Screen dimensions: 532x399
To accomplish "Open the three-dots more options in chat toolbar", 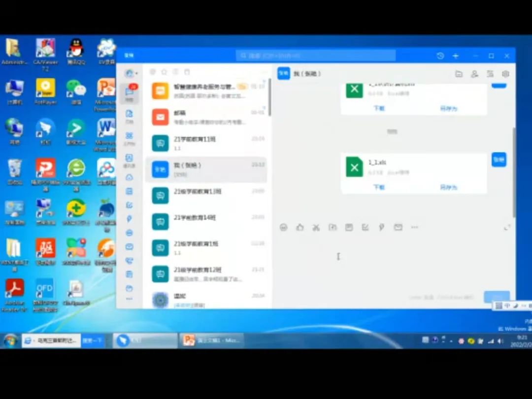I will click(x=415, y=227).
